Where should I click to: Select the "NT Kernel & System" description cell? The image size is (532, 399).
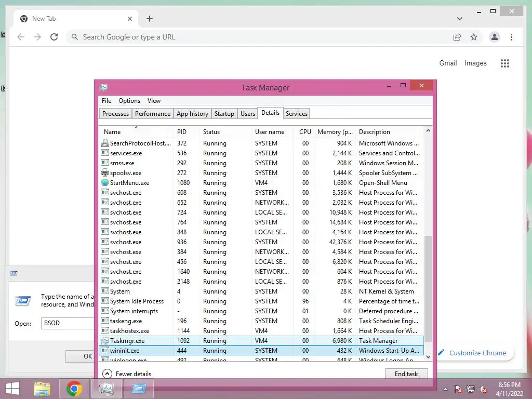(x=386, y=291)
